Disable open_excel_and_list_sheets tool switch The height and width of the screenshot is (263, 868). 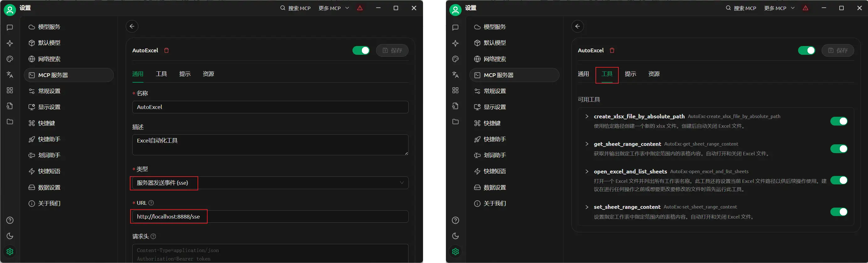[839, 180]
